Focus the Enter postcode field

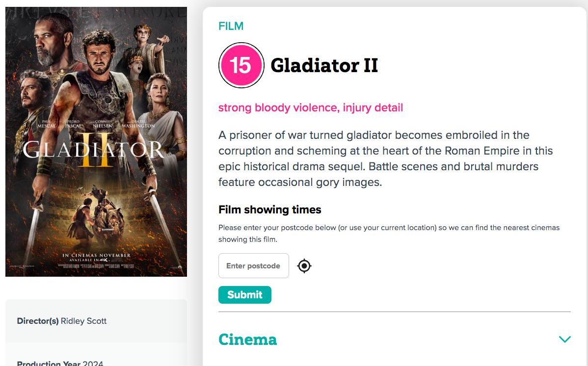pyautogui.click(x=253, y=266)
